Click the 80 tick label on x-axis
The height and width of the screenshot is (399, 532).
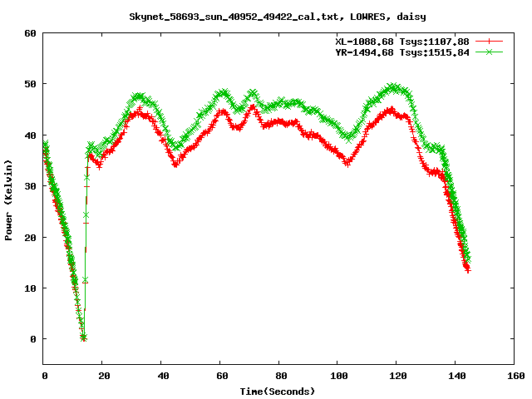tap(279, 377)
